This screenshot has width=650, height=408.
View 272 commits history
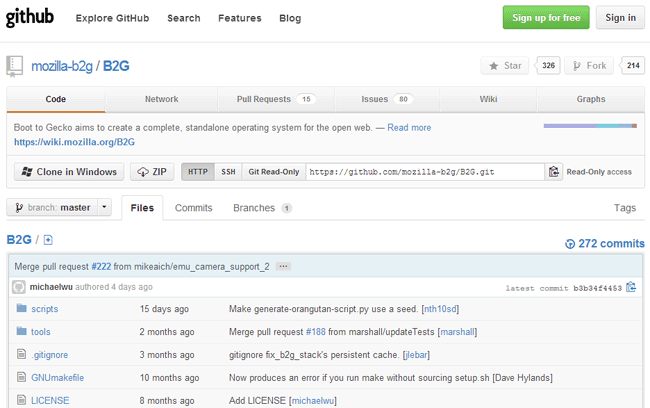tap(605, 243)
